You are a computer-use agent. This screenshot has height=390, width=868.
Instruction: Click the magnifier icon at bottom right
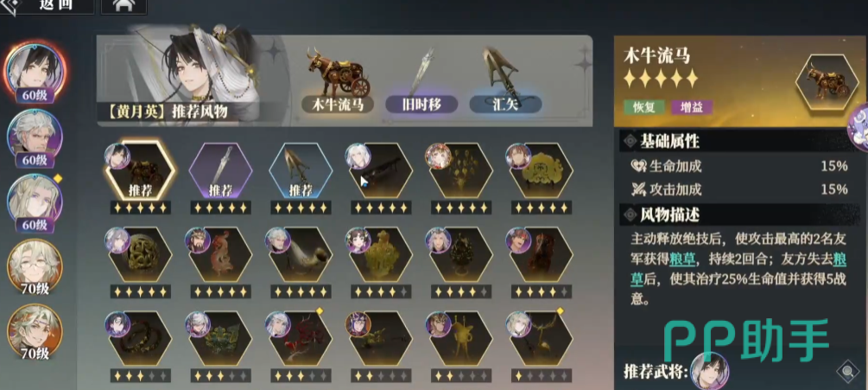tap(847, 371)
